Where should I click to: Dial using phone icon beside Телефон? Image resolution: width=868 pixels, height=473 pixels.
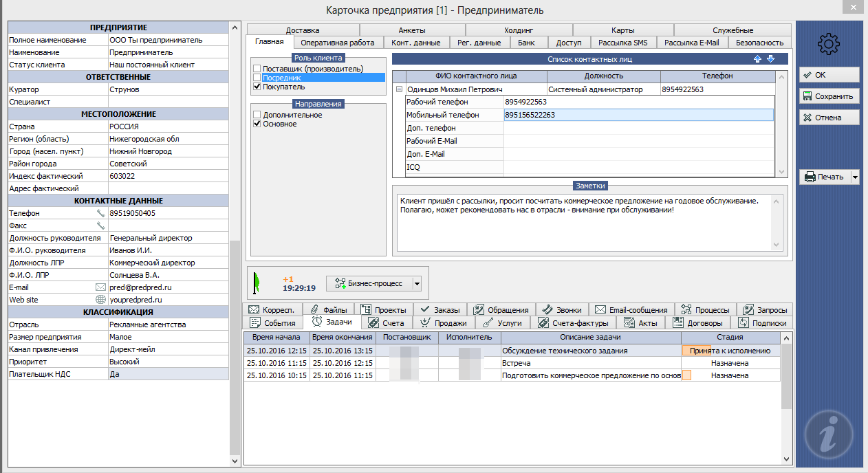(x=100, y=213)
